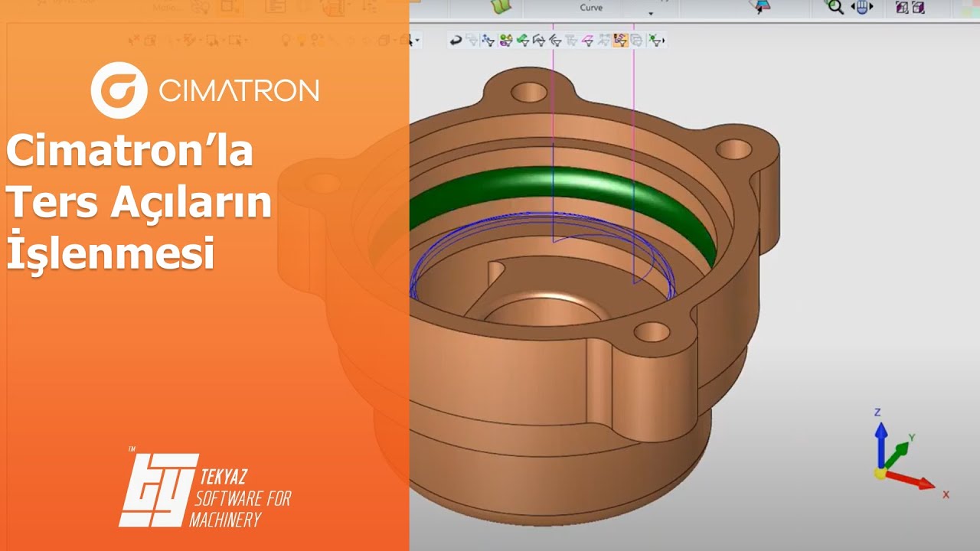The width and height of the screenshot is (980, 551).
Task: Expand the dropdown arrow right of Curve
Action: point(652,13)
